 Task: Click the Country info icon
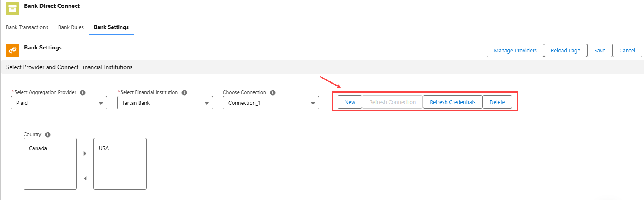(48, 135)
